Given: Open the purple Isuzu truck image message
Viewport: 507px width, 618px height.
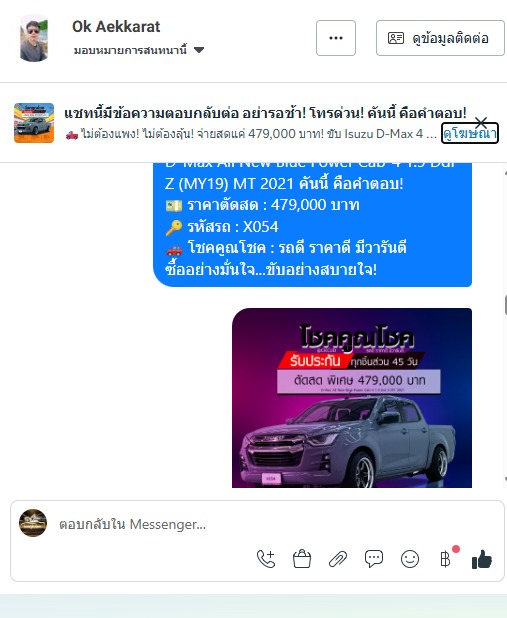Looking at the screenshot, I should tap(352, 398).
